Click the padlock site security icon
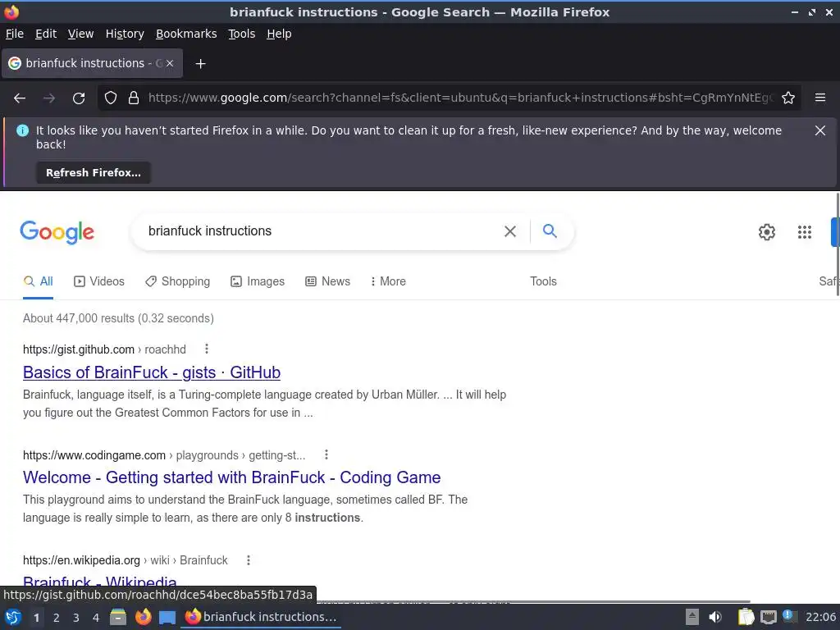 [x=134, y=98]
